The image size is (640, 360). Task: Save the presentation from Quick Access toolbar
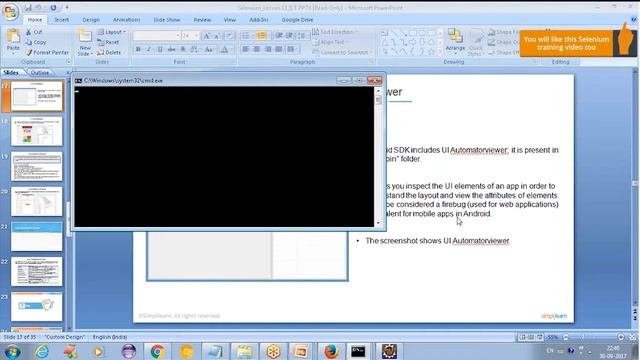click(28, 8)
